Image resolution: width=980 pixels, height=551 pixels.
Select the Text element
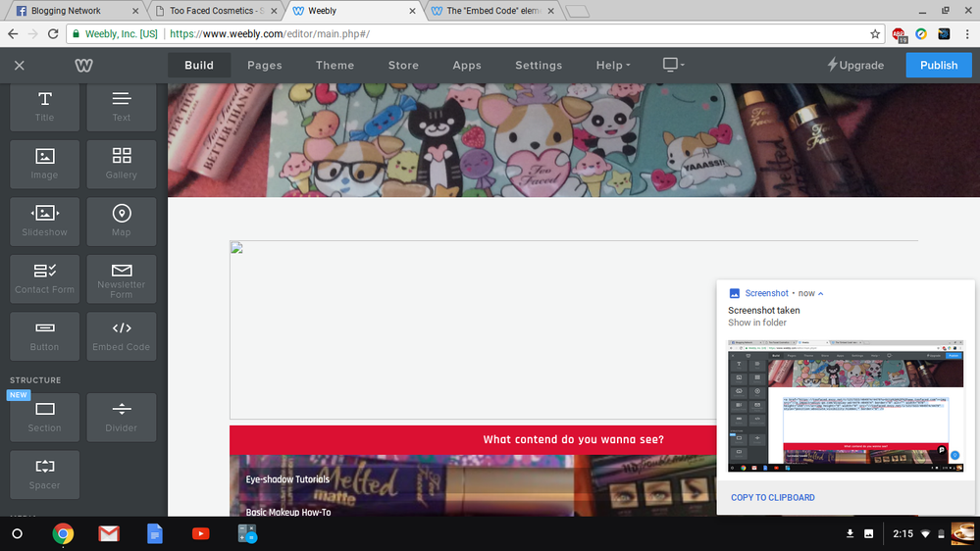[x=122, y=107]
